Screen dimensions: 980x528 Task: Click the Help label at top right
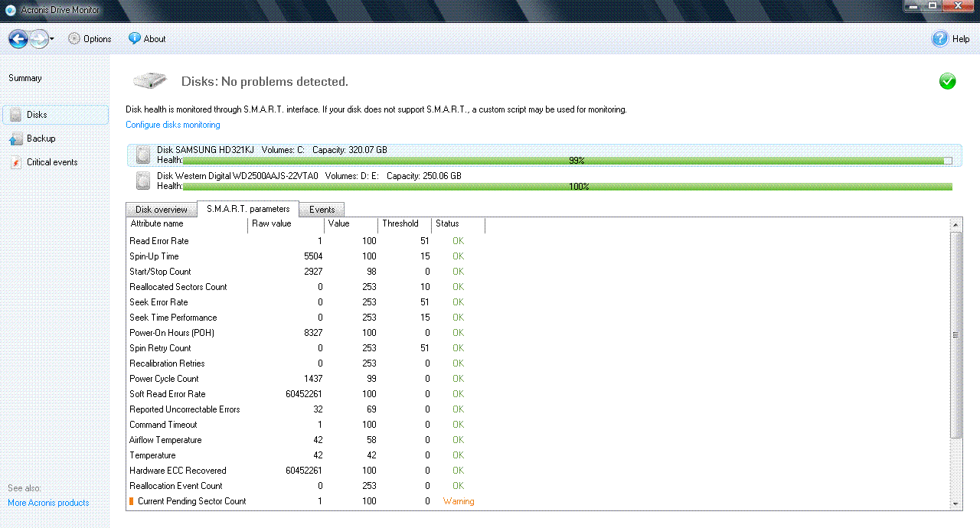pos(961,39)
